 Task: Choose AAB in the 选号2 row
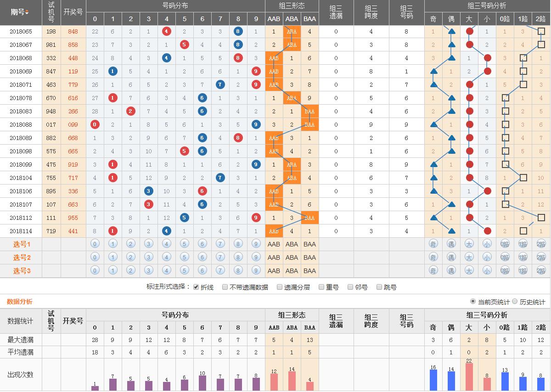[x=274, y=258]
